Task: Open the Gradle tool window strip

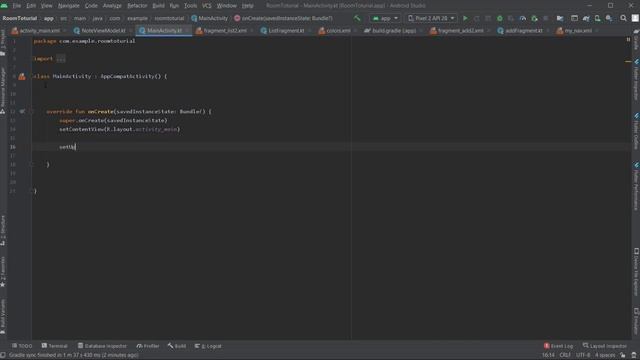Action: click(636, 39)
